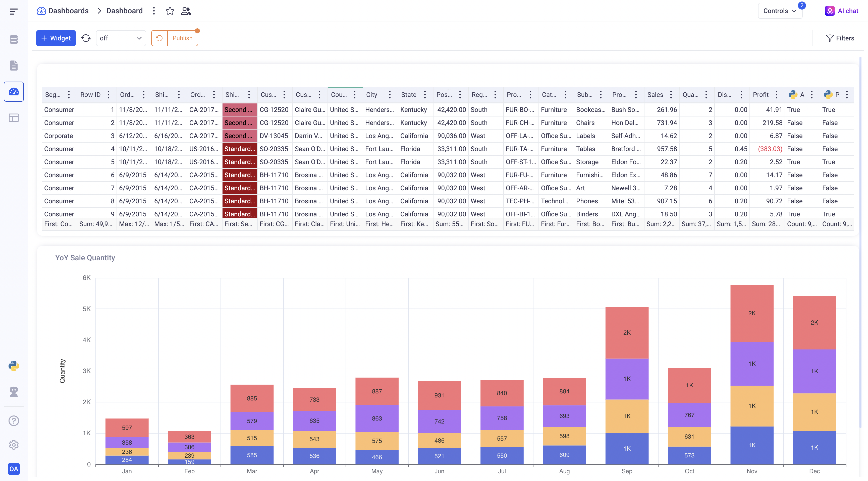Click the Add Widget button
868x481 pixels.
coord(56,38)
